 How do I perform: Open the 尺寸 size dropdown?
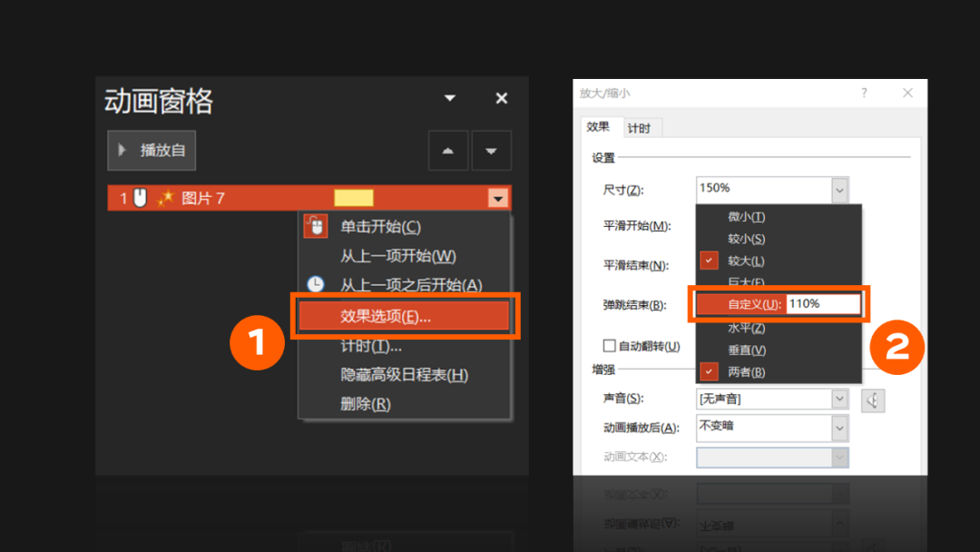839,190
